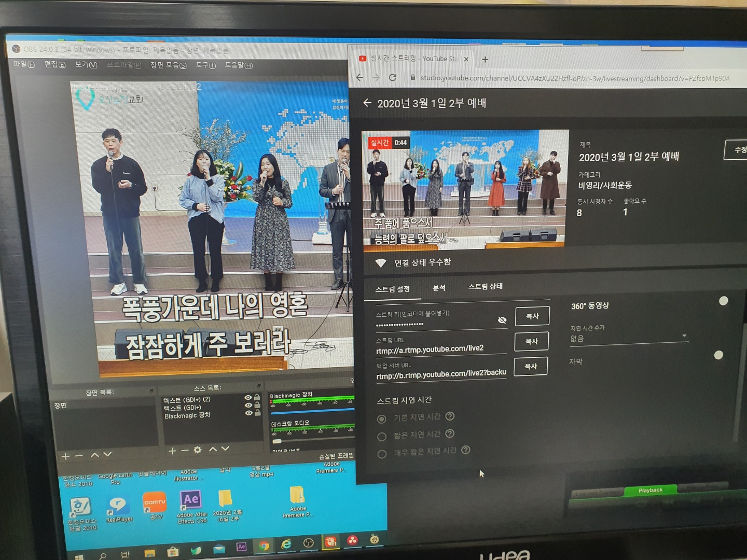The height and width of the screenshot is (560, 747).
Task: Open the 도움말(H) menu in OBS
Action: pos(239,65)
